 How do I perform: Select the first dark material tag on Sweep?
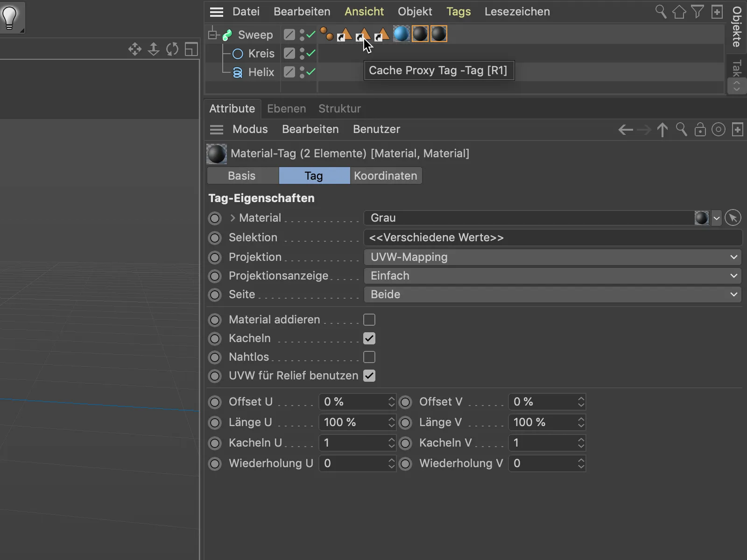tap(420, 34)
